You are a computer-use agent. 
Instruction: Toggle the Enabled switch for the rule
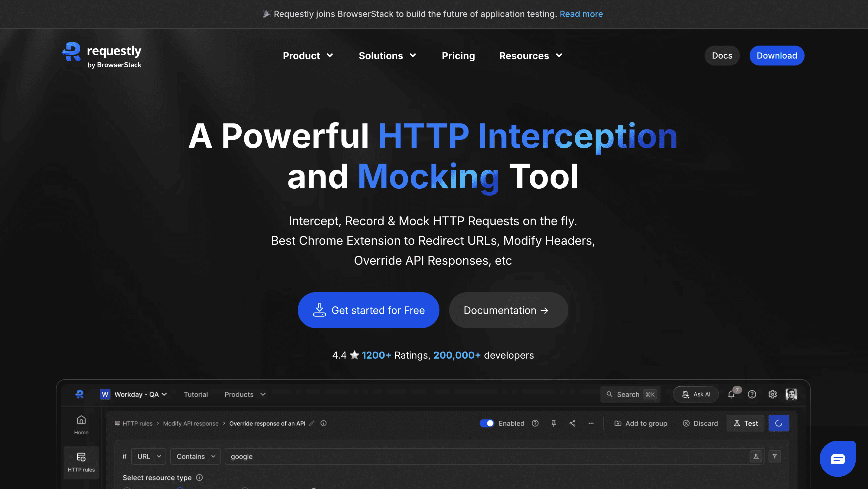(487, 423)
